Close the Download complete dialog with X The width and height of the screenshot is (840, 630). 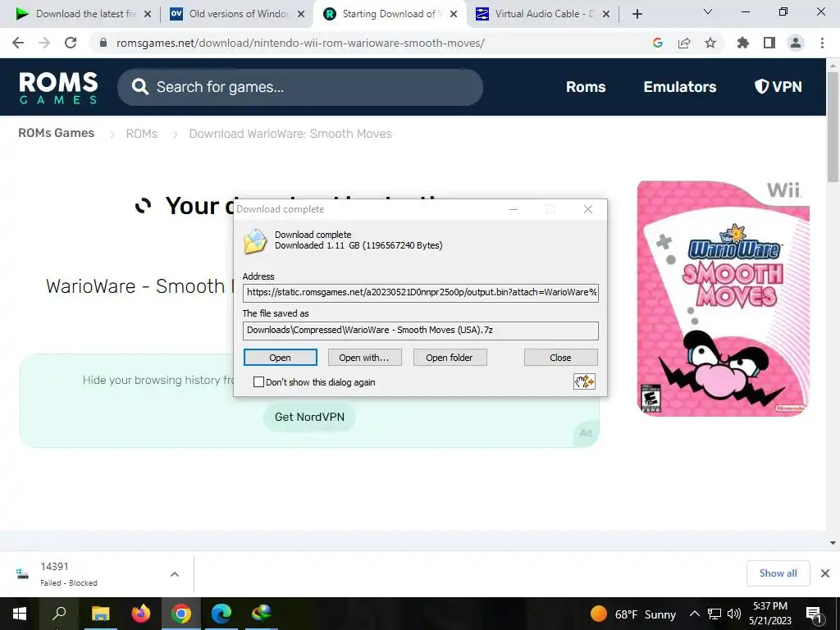(587, 209)
